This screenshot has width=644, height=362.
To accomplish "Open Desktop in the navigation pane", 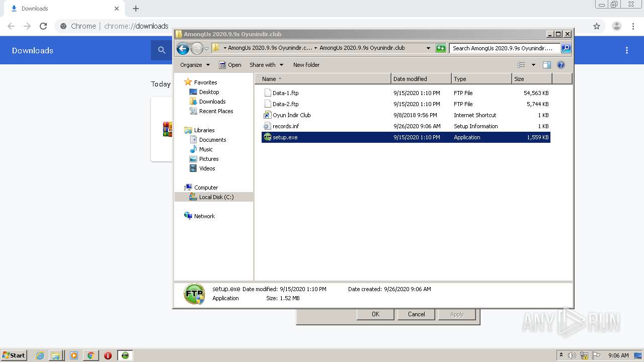I will [204, 92].
